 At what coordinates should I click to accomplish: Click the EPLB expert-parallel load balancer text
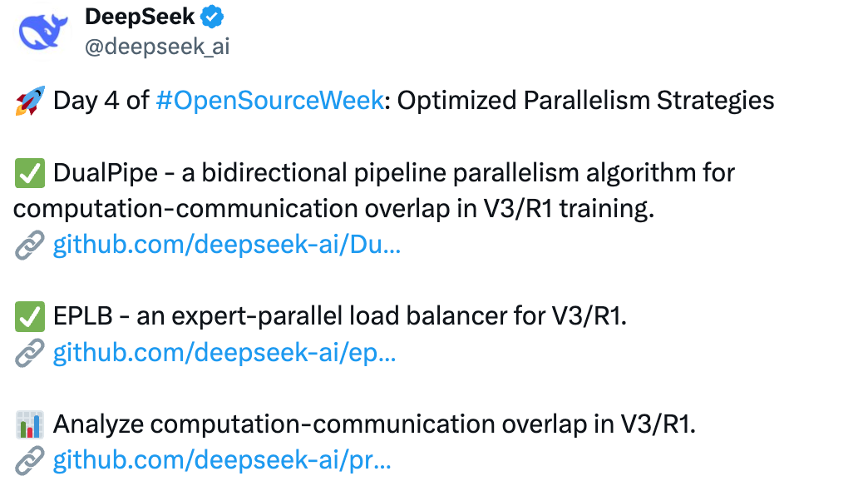340,316
